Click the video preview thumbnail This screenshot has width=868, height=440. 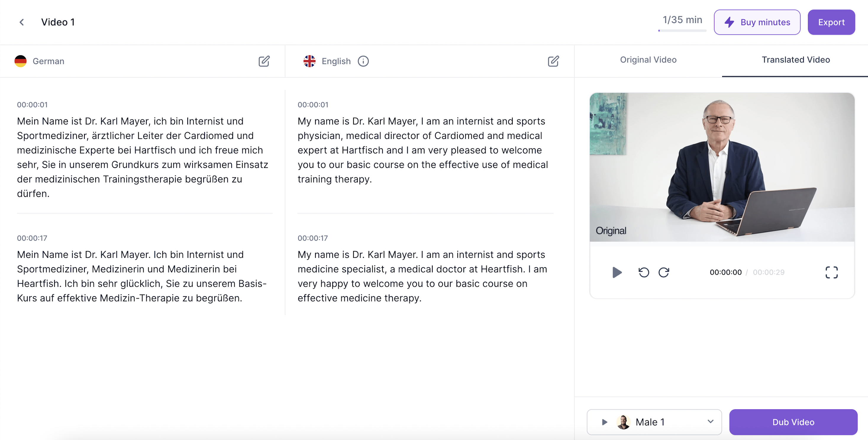[x=722, y=167]
